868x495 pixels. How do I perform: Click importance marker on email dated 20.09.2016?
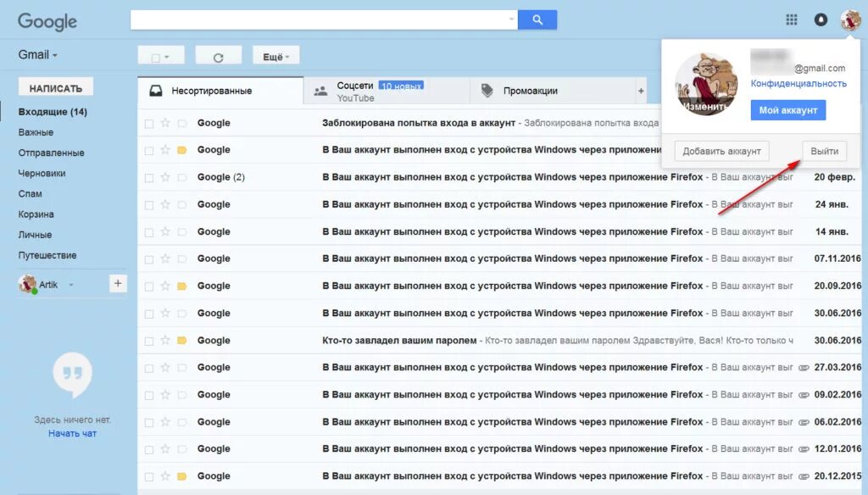[x=181, y=286]
